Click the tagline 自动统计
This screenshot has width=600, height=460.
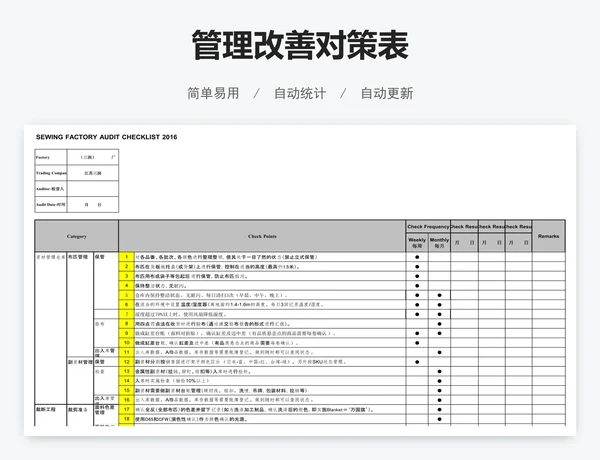pos(300,93)
